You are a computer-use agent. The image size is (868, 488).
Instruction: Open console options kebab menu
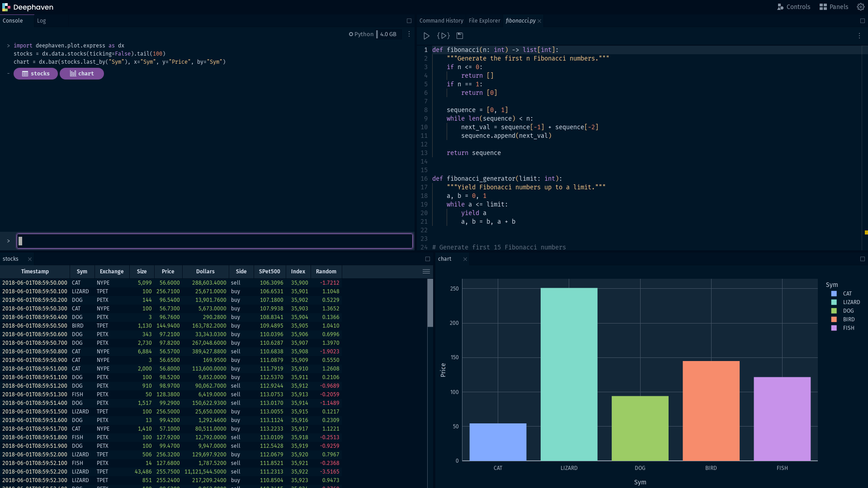click(409, 34)
